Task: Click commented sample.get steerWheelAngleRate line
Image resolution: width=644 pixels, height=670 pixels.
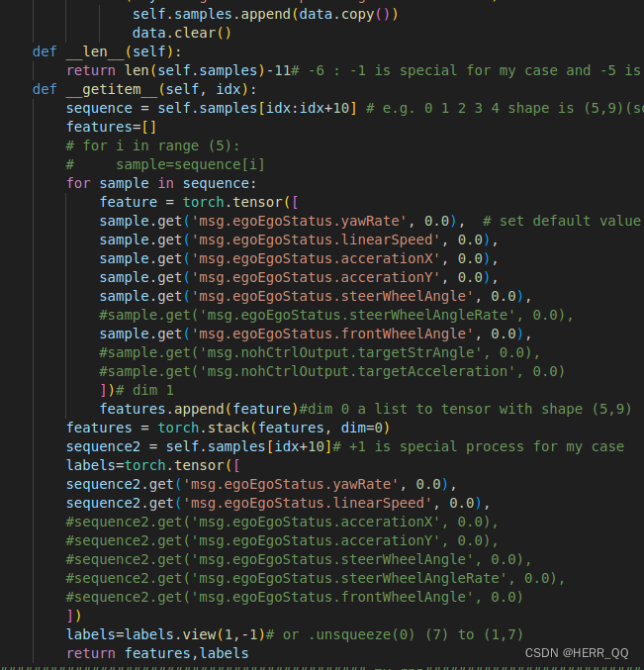Action: pyautogui.click(x=336, y=315)
